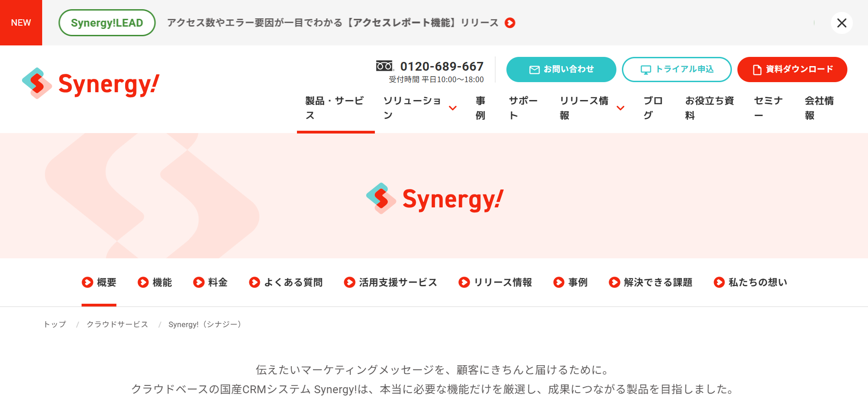Click the monitor icon on トライアル申込
Screen dimensions: 868x401
pyautogui.click(x=646, y=70)
